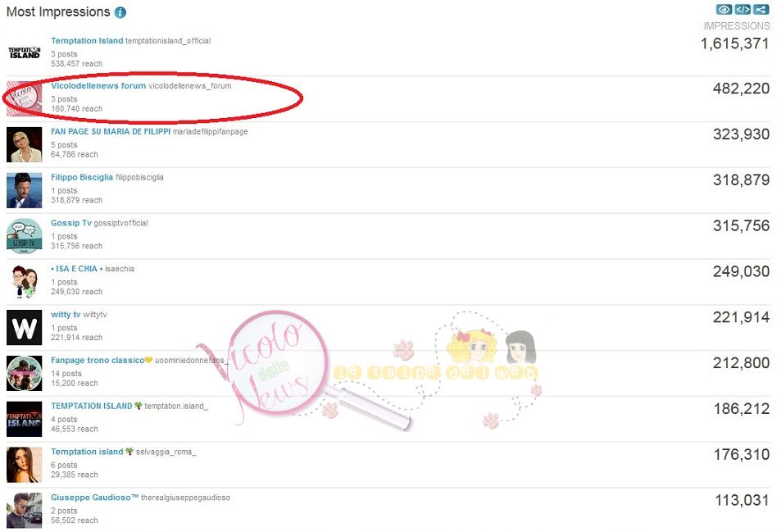The width and height of the screenshot is (777, 532).
Task: Click the 176,310 impressions figure
Action: tap(741, 455)
